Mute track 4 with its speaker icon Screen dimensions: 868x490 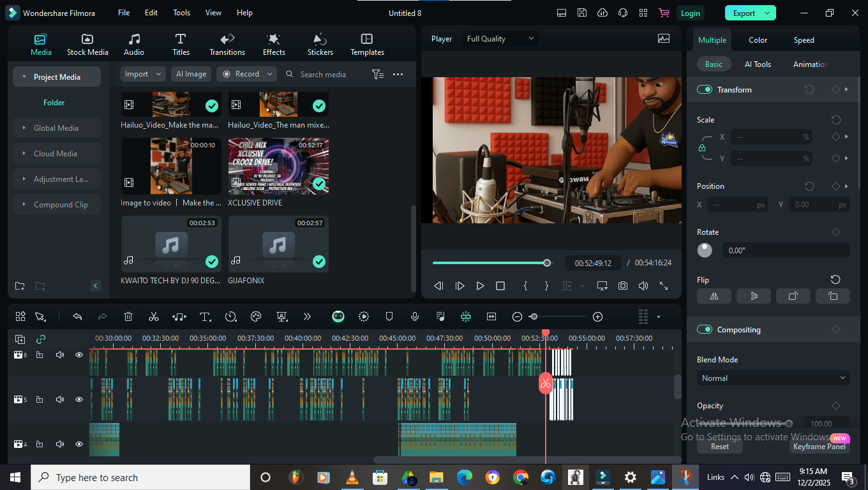coord(60,444)
